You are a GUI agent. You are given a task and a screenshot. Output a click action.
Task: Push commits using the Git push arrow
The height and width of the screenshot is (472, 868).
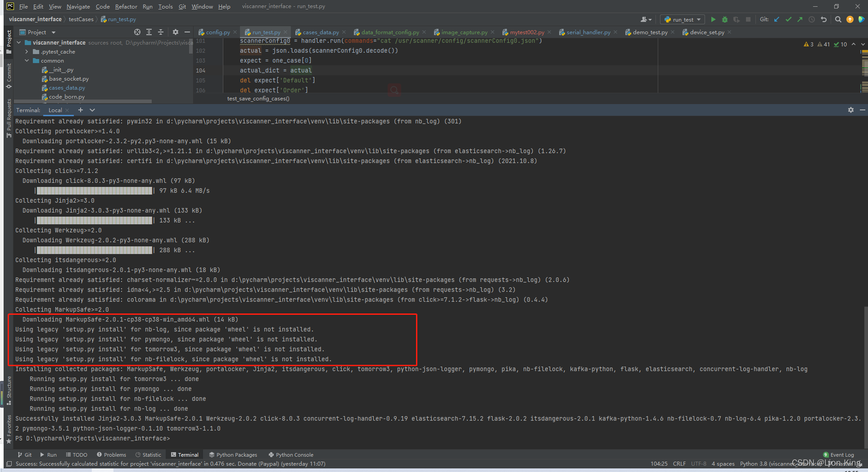pyautogui.click(x=800, y=19)
